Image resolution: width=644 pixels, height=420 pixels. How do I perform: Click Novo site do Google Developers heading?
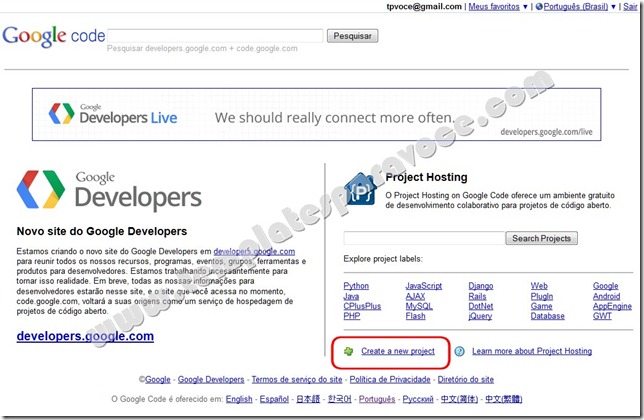click(x=101, y=231)
